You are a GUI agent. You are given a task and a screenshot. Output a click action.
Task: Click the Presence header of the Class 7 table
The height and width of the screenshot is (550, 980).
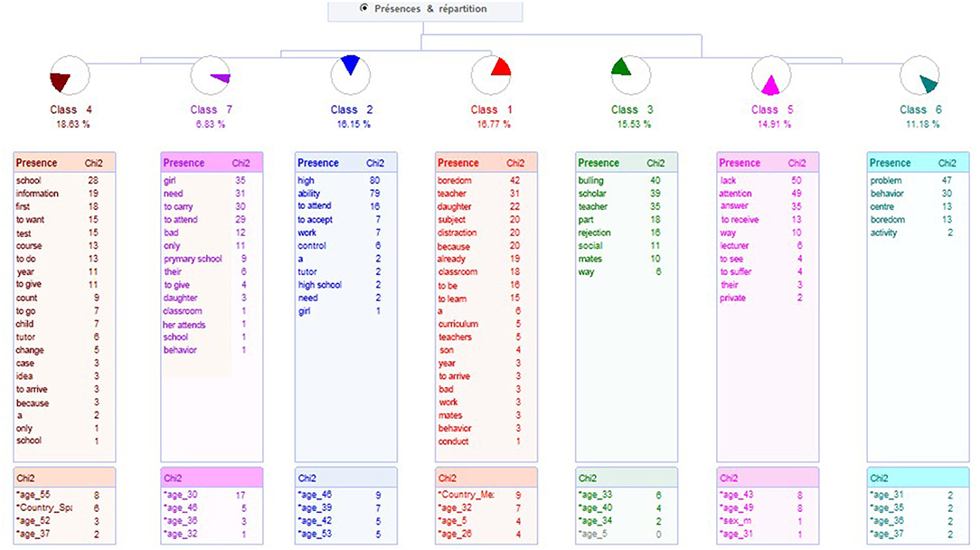click(x=184, y=163)
